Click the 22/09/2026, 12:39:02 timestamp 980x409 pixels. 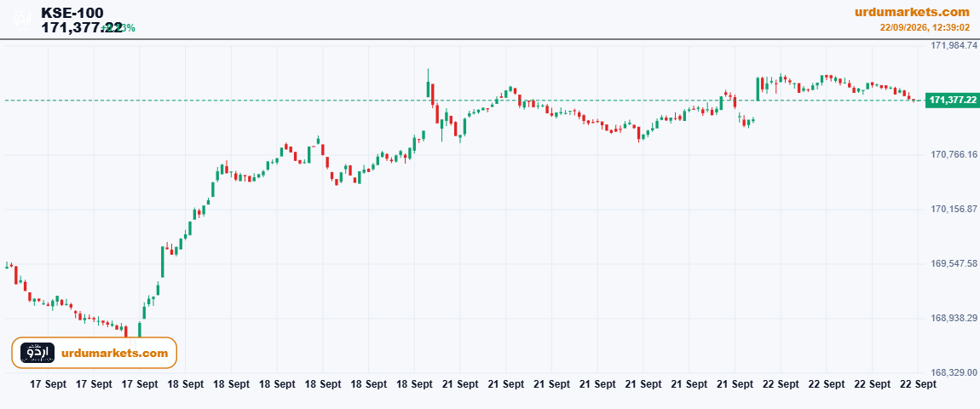[x=925, y=28]
